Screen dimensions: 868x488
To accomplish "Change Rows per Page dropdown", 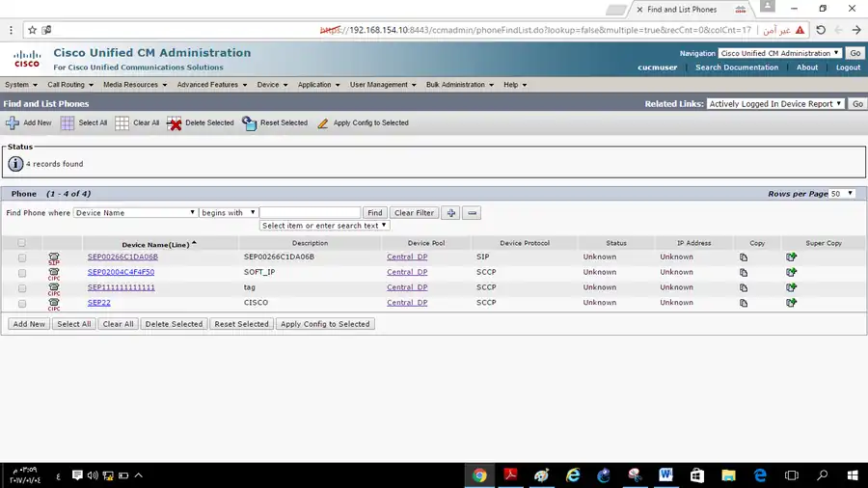I will [841, 194].
